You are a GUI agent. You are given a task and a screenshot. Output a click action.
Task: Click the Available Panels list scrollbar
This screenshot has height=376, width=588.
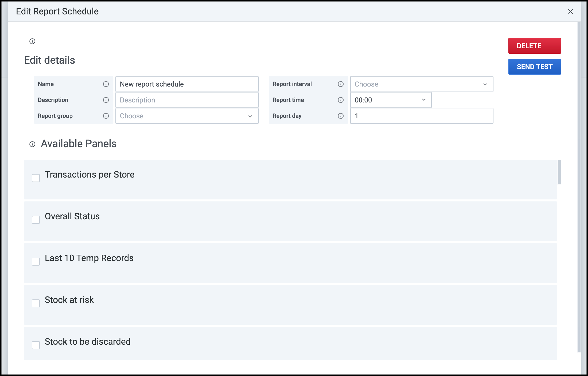tap(559, 172)
